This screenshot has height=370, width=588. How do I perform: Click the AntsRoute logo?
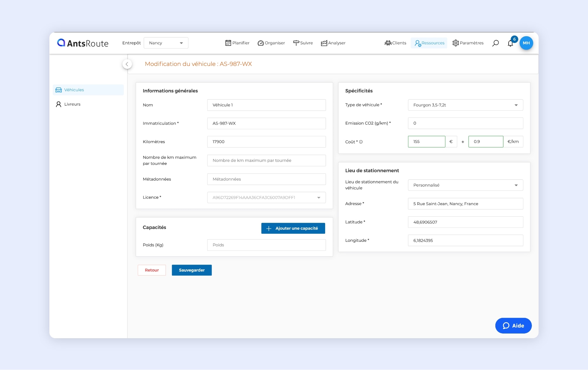click(83, 43)
